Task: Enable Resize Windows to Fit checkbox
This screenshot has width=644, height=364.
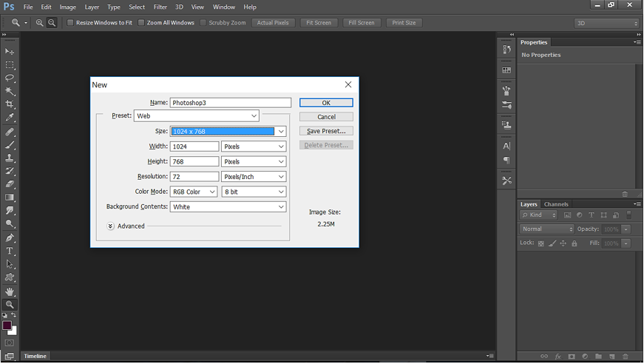Action: click(70, 23)
